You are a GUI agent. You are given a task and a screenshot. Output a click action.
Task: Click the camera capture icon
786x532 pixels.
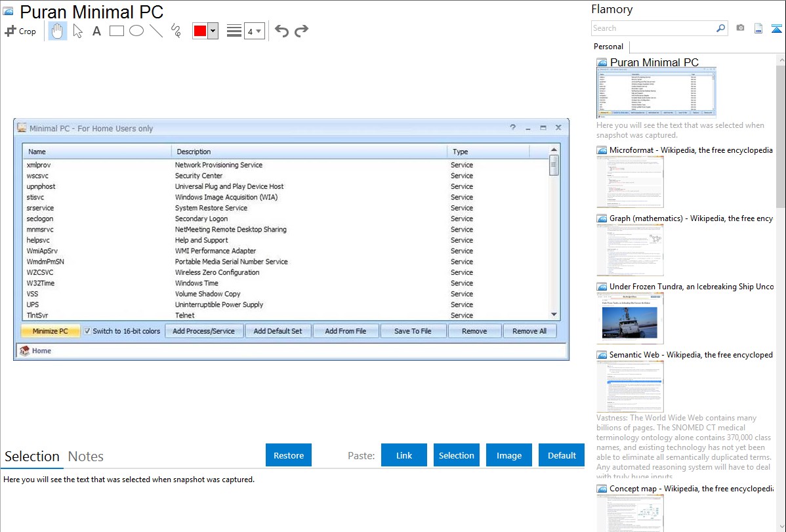pos(740,28)
